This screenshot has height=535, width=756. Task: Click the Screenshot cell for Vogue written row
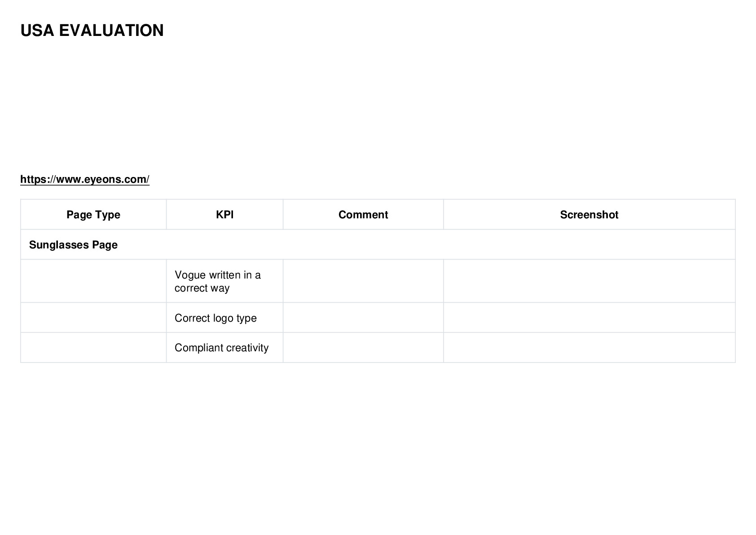tap(589, 281)
